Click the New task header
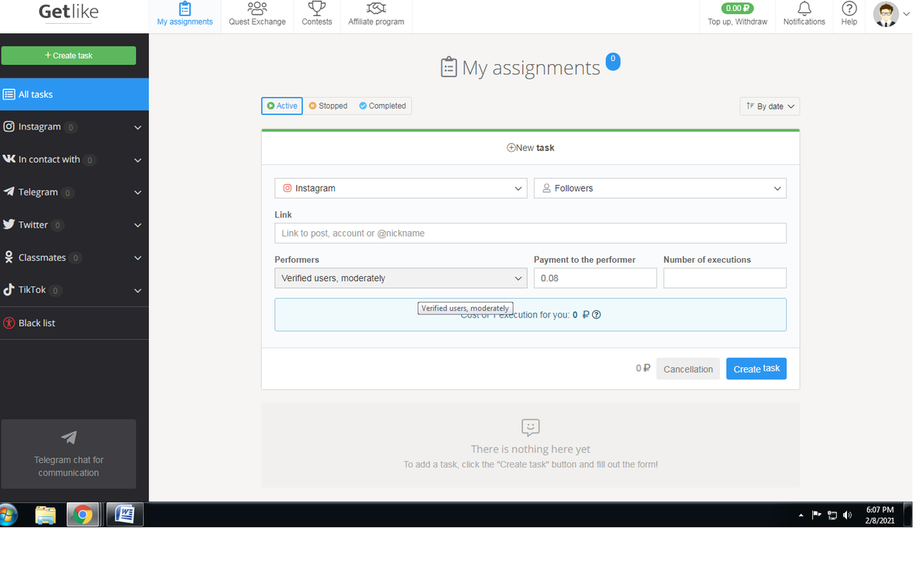 click(x=531, y=147)
